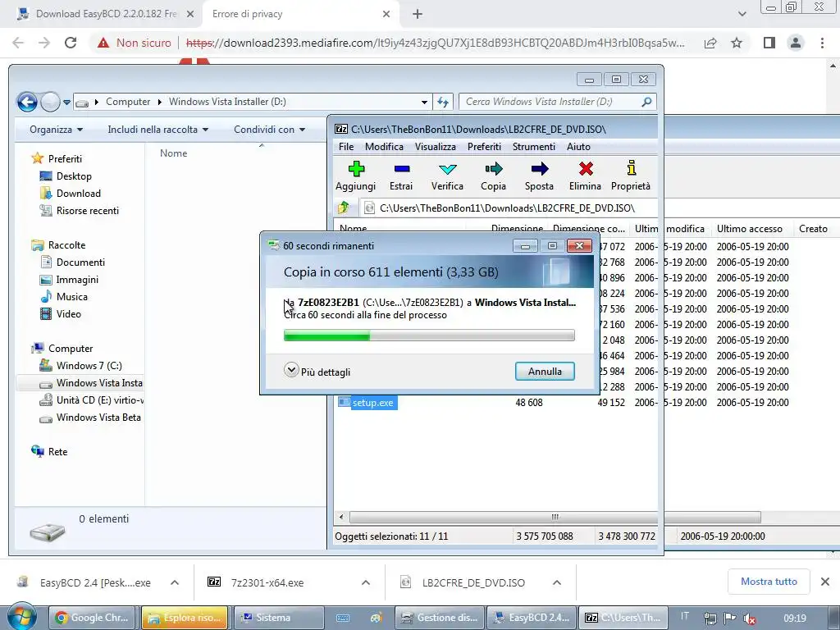Viewport: 840px width, 630px height.
Task: Click the Explorer forward navigation arrow
Action: [50, 101]
